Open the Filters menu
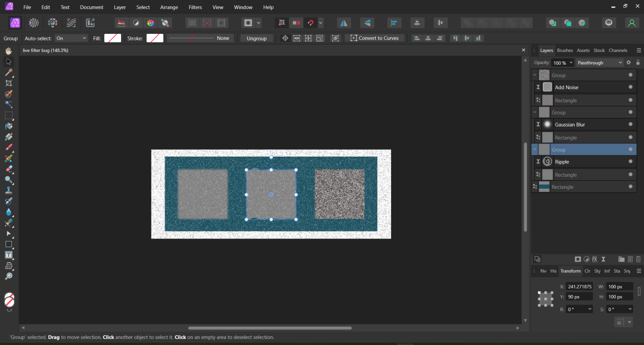The image size is (644, 345). point(195,7)
